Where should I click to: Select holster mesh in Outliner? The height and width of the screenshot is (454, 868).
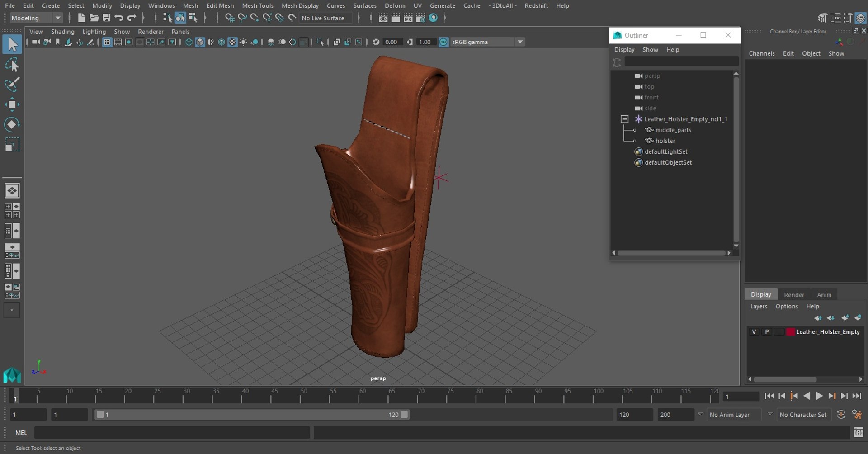click(x=665, y=141)
